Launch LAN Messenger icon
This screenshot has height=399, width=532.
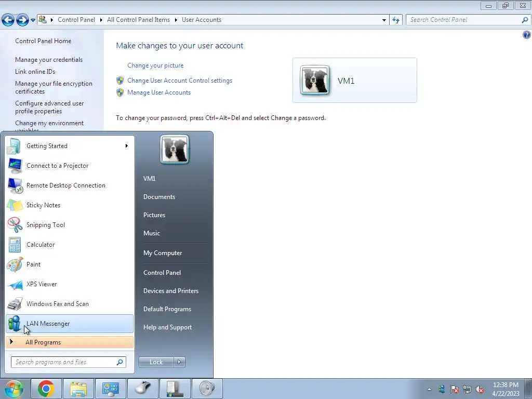(x=15, y=323)
